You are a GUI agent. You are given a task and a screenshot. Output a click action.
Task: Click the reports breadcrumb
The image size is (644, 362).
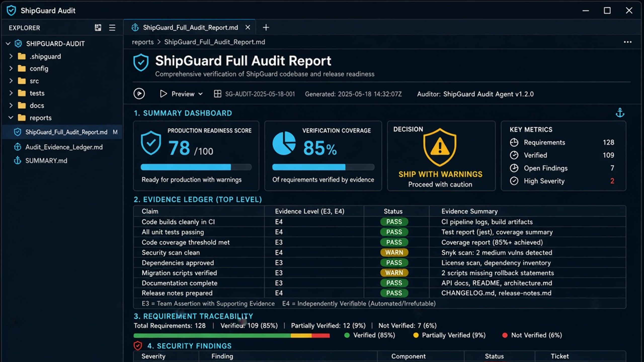tap(143, 42)
